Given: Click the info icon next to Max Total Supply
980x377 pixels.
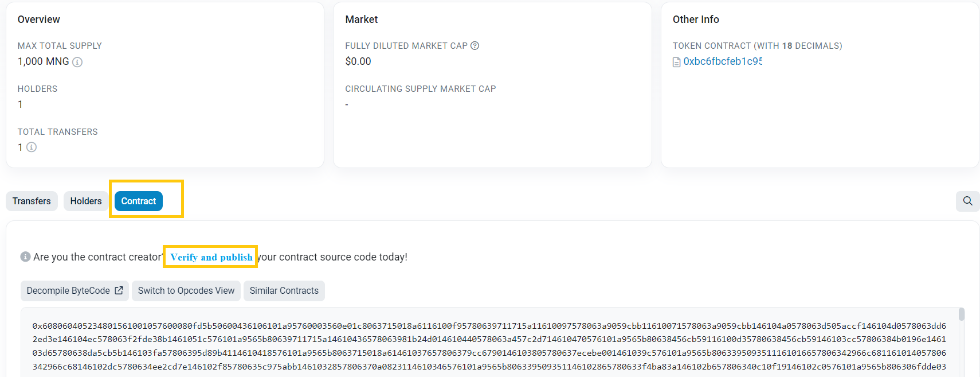Looking at the screenshot, I should [78, 62].
